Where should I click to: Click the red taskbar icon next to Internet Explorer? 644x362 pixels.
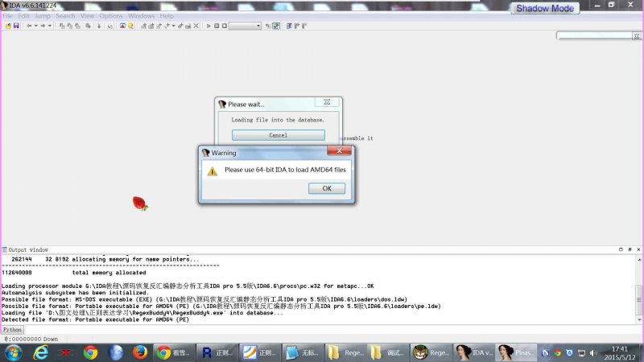(65, 352)
